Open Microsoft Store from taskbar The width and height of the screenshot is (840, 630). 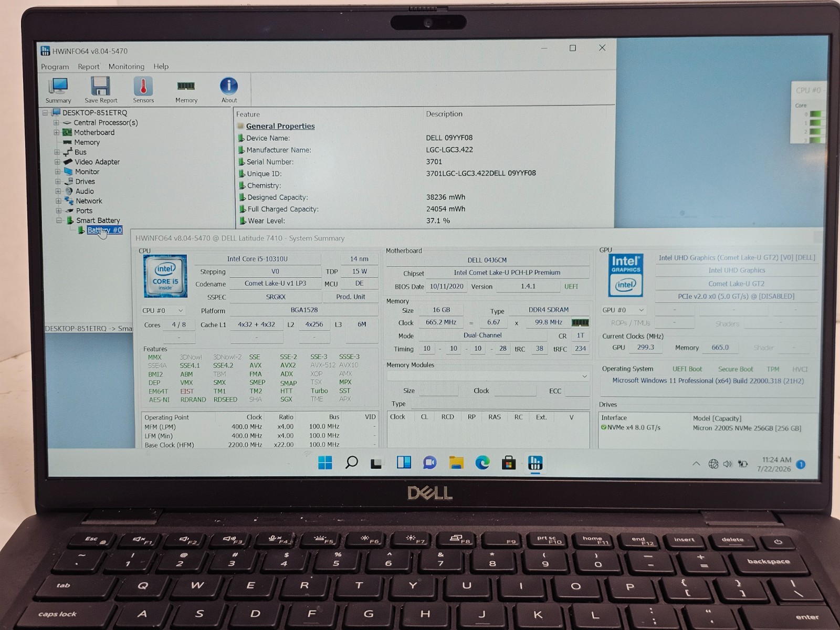(x=508, y=463)
